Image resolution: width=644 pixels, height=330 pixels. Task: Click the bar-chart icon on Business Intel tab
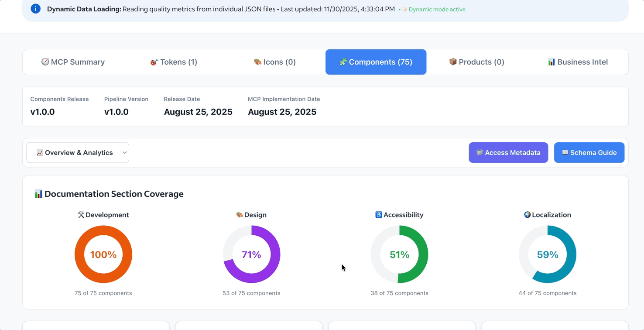pyautogui.click(x=552, y=62)
